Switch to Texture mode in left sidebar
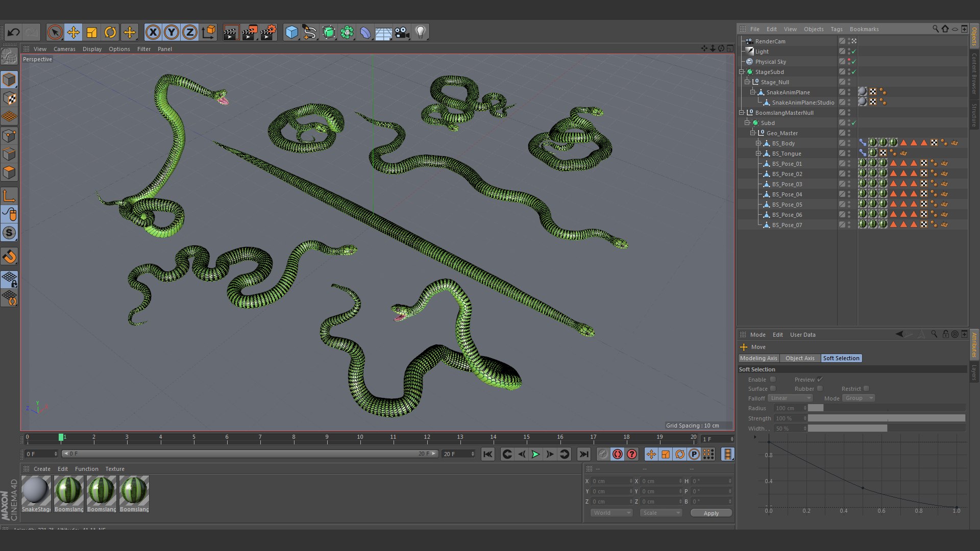This screenshot has height=551, width=980. [x=9, y=98]
